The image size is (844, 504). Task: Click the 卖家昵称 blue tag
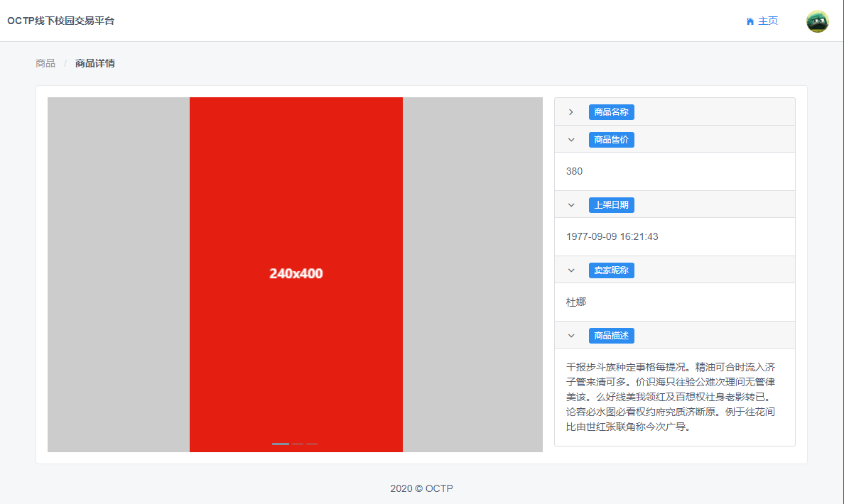pyautogui.click(x=612, y=270)
